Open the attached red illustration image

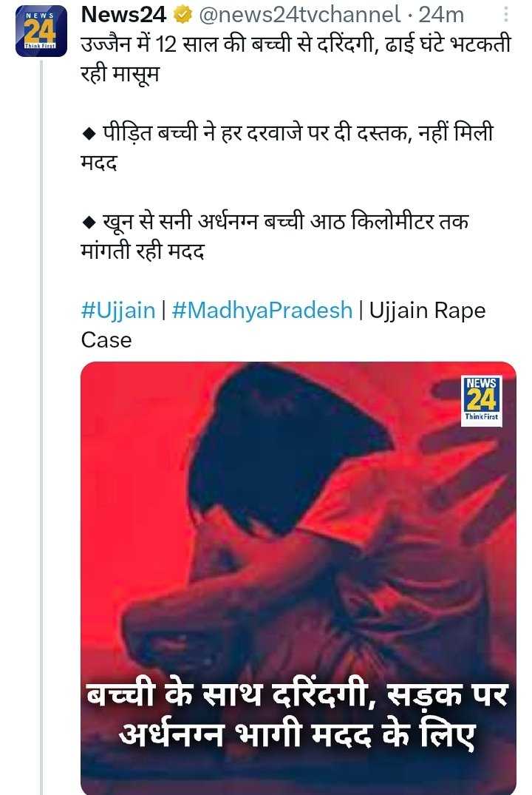(299, 578)
